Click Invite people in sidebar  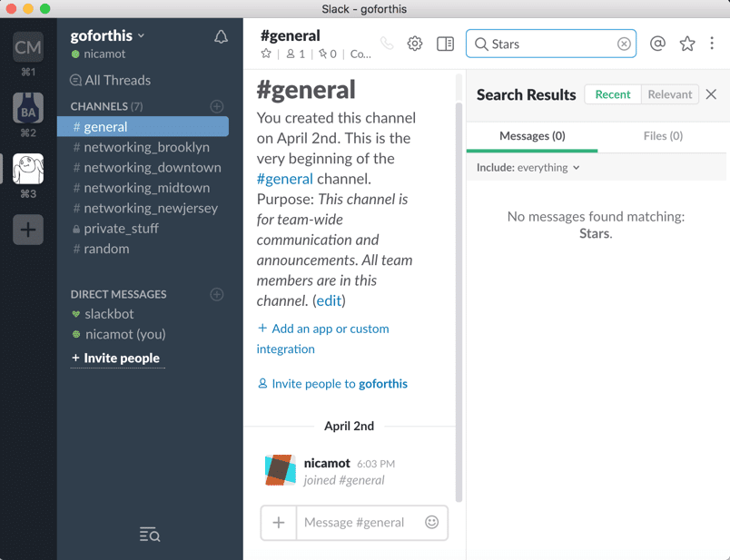[117, 358]
